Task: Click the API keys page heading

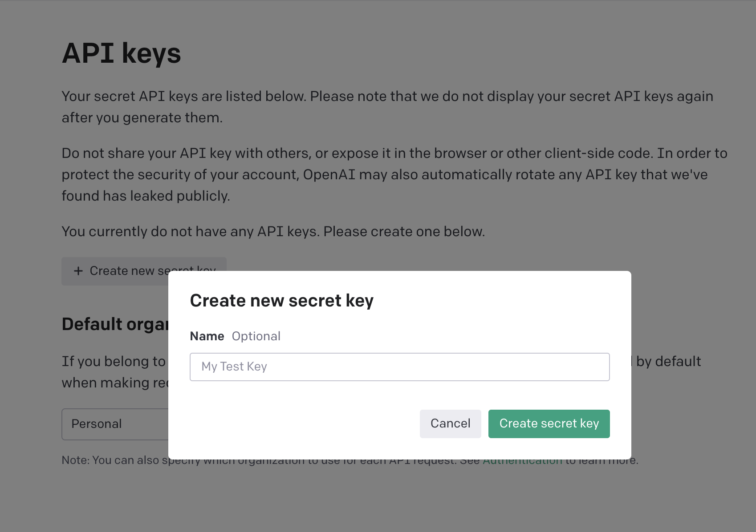Action: [x=121, y=53]
